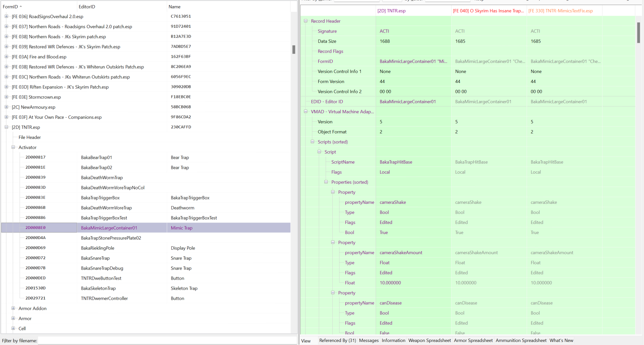This screenshot has width=644, height=345.
Task: Collapse the VMAD Virtual Machine Adapter section
Action: [x=306, y=111]
